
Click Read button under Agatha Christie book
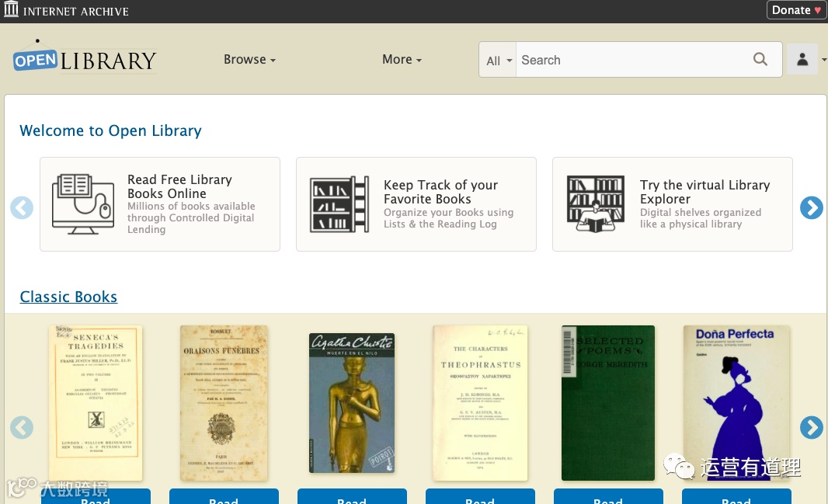pos(352,497)
